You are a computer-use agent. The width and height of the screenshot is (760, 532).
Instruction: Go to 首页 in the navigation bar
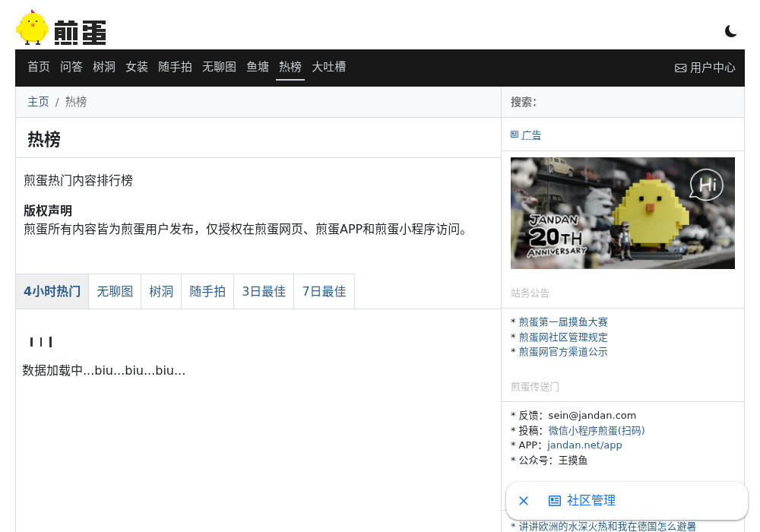point(39,67)
